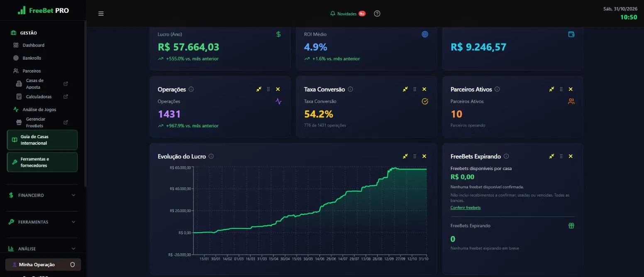Image resolution: width=644 pixels, height=277 pixels.
Task: Minimize the Taxa Conversão card
Action: click(405, 89)
